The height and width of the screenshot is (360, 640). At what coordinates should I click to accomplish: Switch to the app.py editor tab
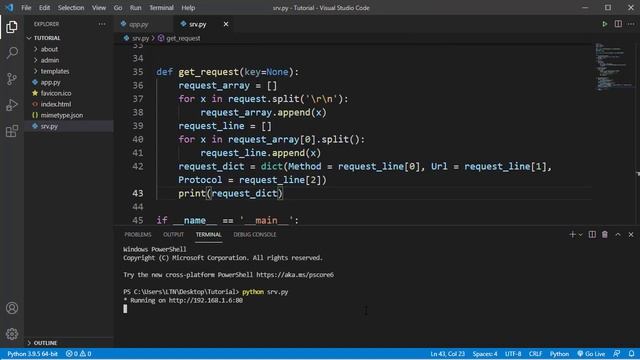[x=144, y=24]
